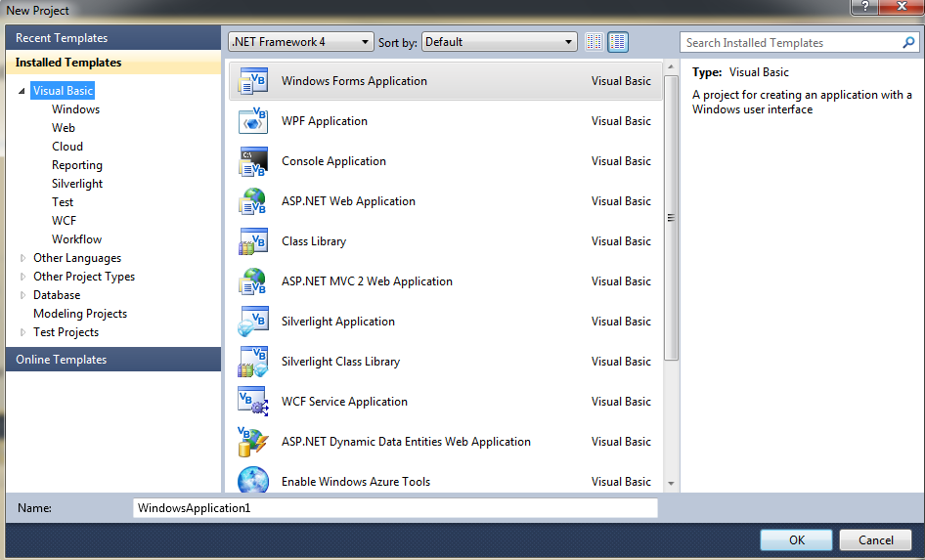925x560 pixels.
Task: Cancel the New Project dialog
Action: pos(875,539)
